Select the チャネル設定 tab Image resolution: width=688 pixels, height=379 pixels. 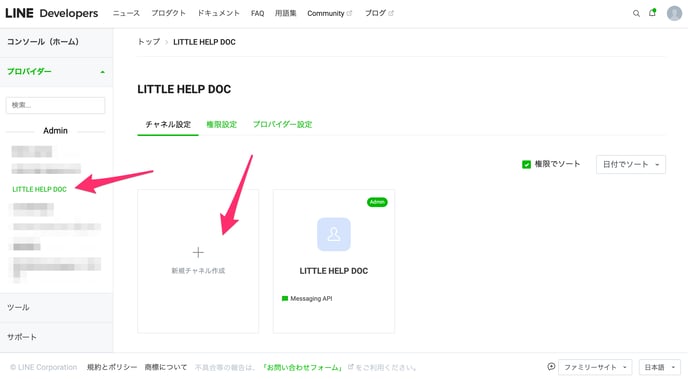point(168,125)
